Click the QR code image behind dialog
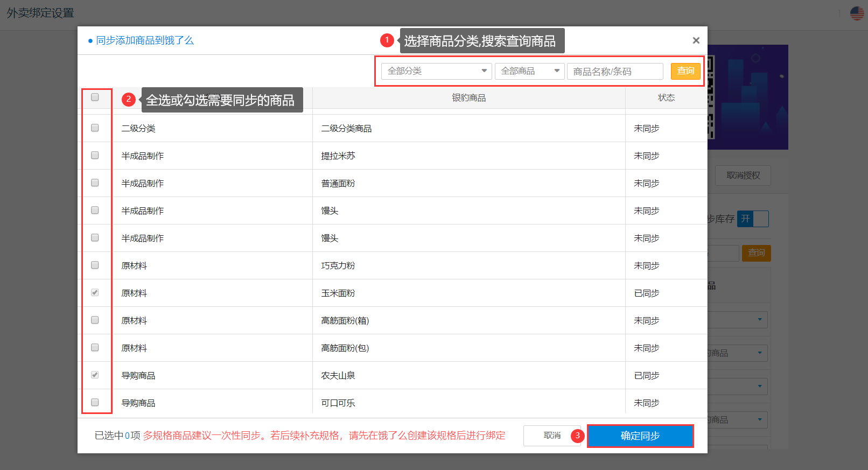This screenshot has width=868, height=470. click(x=711, y=97)
